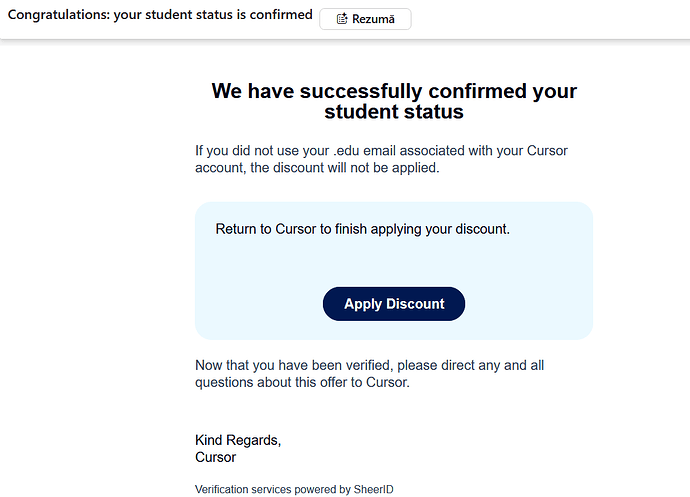Click the empty light-blue box area above Apply Discount
The height and width of the screenshot is (497, 690).
394,262
